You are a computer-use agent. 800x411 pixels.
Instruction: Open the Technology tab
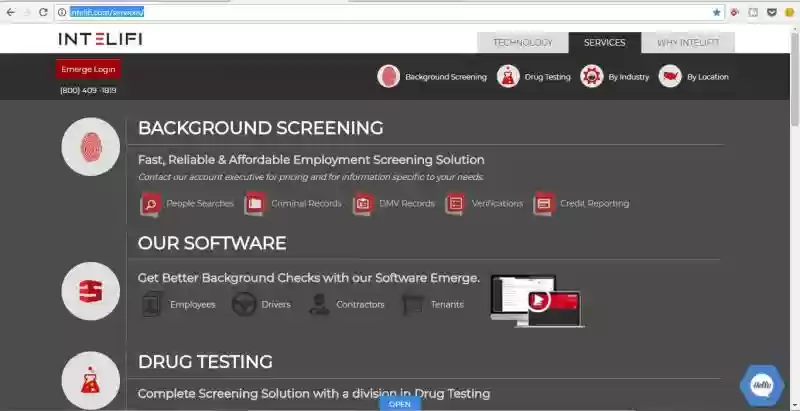coord(522,43)
